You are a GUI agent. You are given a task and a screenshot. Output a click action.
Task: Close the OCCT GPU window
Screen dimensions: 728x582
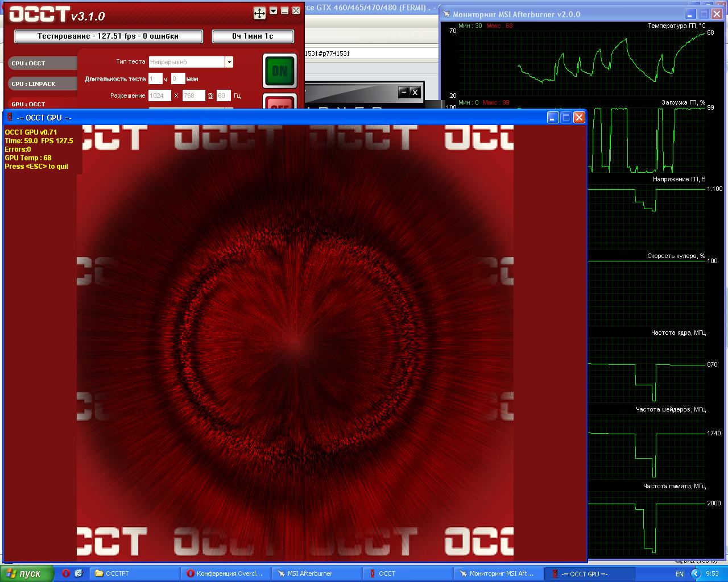pos(579,117)
